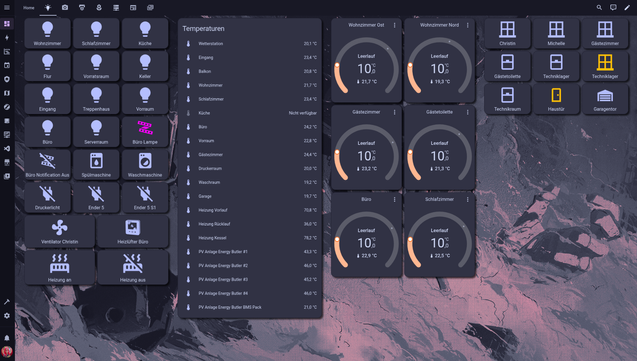Click the Ender 5 S1 plug button
Screen dimensions: 637x361
pyautogui.click(x=145, y=197)
